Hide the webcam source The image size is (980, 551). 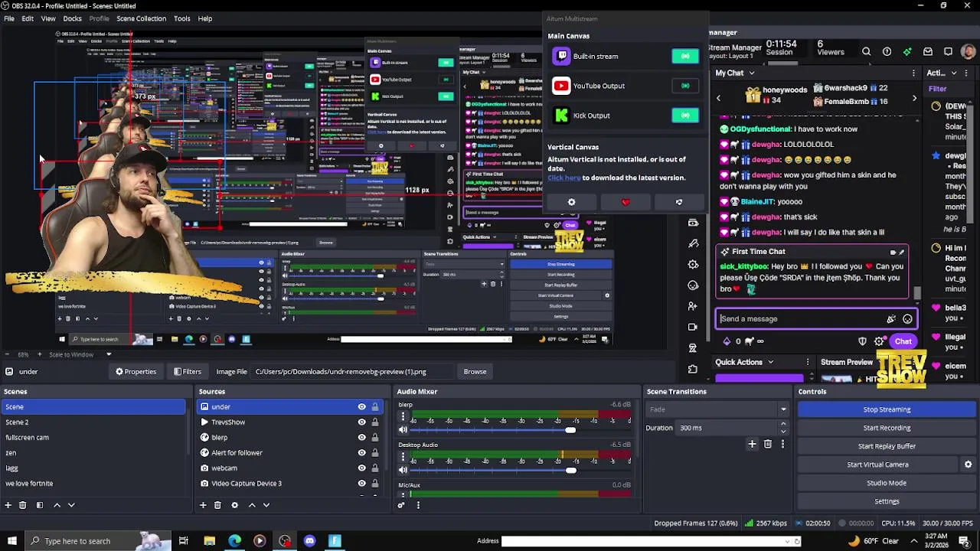click(x=361, y=468)
